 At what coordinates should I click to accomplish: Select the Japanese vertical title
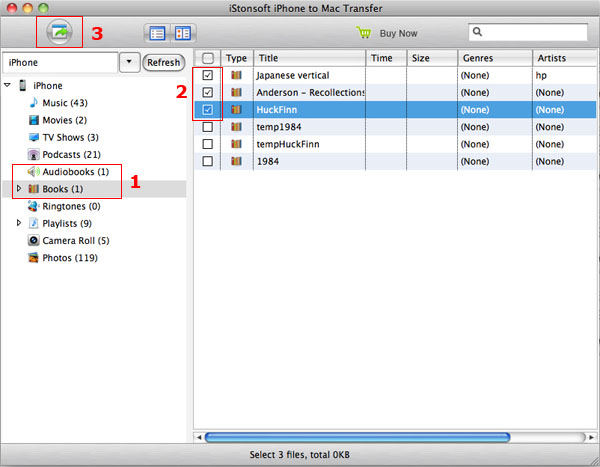(293, 75)
